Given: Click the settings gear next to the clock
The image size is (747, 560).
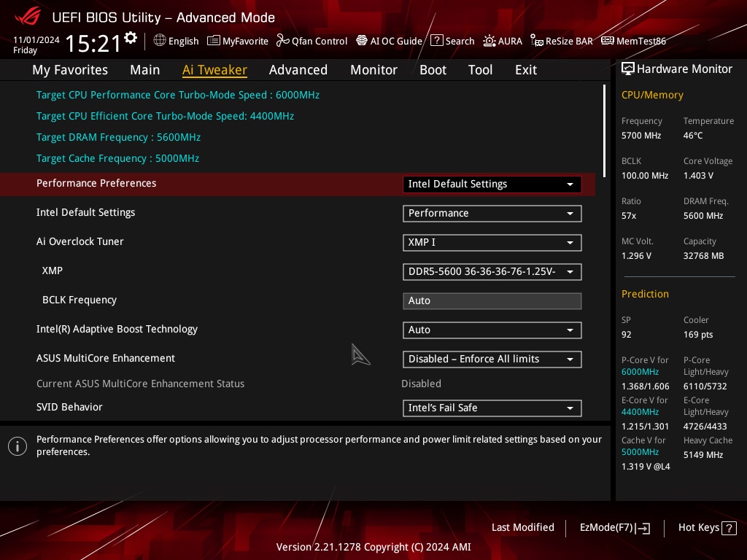Looking at the screenshot, I should (131, 38).
